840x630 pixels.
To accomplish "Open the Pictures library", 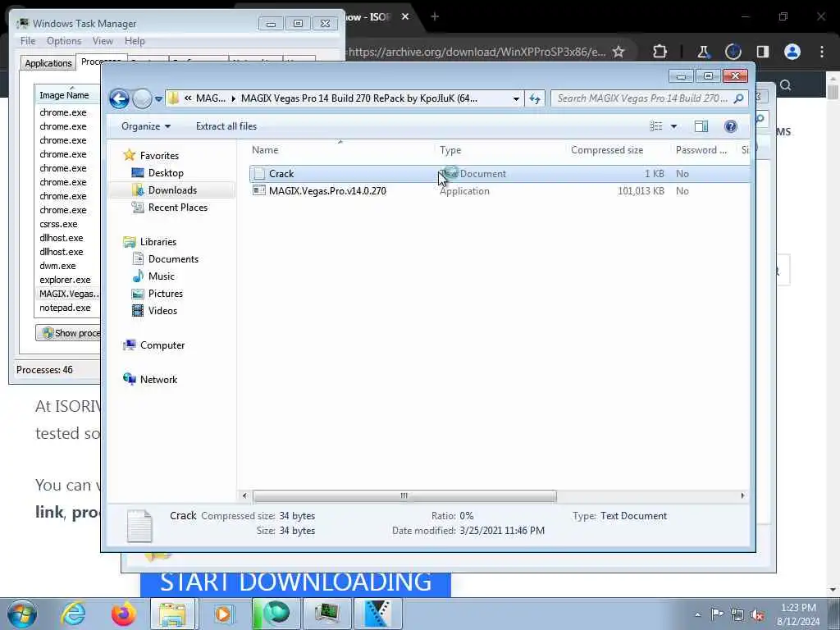I will tap(165, 294).
